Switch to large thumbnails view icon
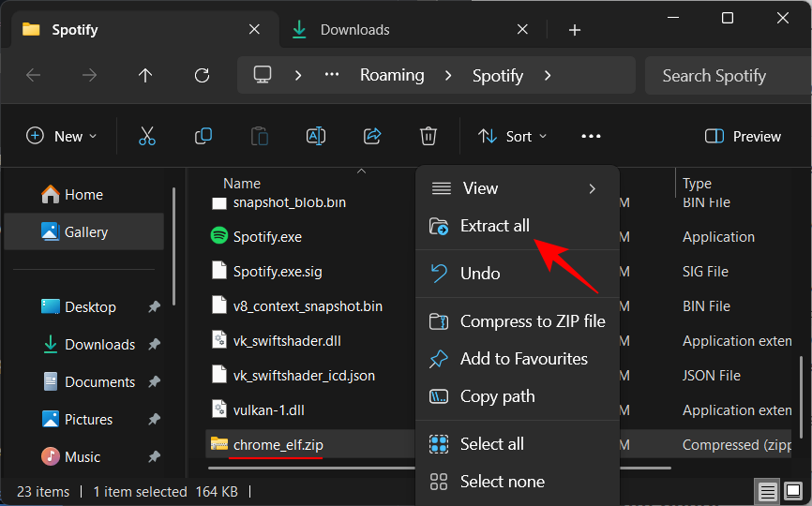 coord(794,492)
